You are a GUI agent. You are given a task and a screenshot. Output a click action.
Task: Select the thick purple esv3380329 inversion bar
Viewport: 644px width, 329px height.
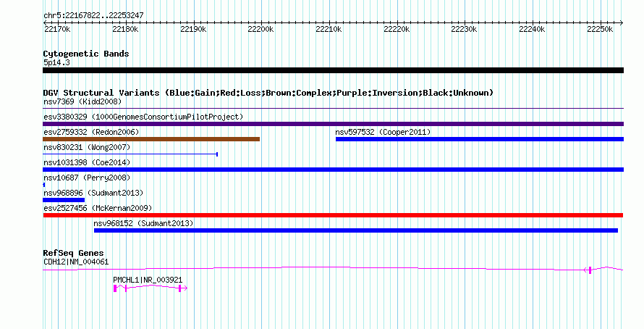click(333, 124)
